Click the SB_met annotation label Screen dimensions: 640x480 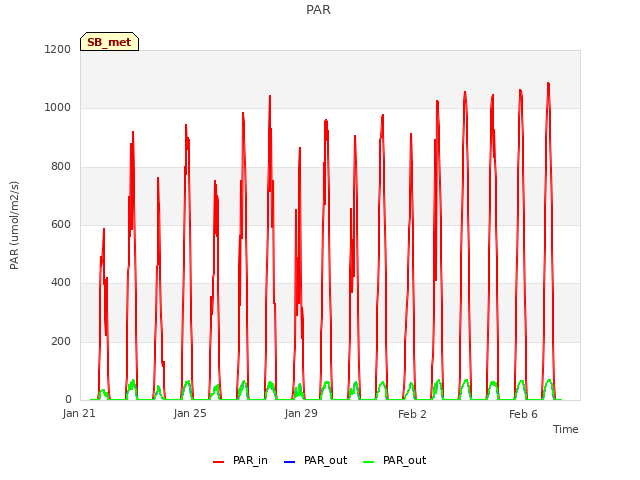(109, 42)
